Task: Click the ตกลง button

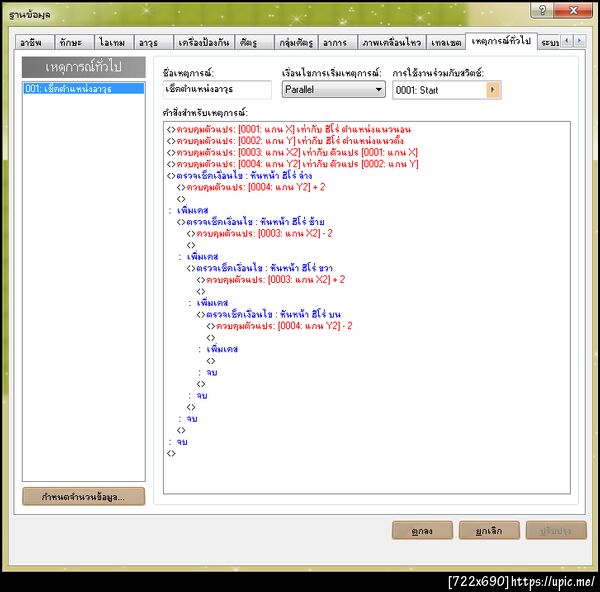Action: [422, 530]
